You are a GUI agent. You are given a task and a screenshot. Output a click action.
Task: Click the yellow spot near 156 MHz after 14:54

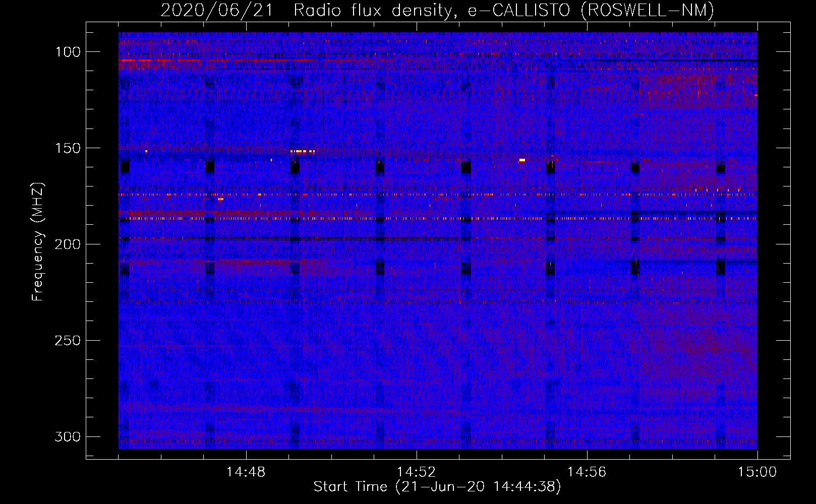tap(522, 160)
